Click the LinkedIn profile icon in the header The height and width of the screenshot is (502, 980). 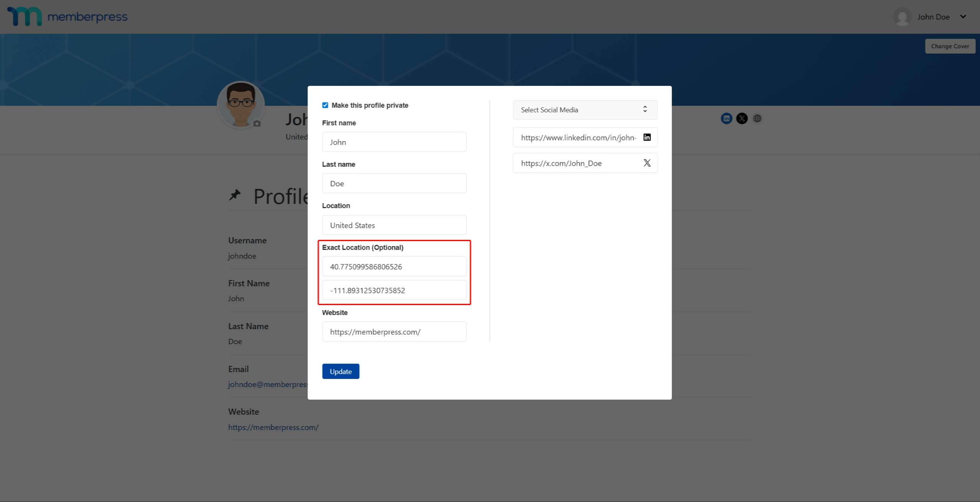726,118
